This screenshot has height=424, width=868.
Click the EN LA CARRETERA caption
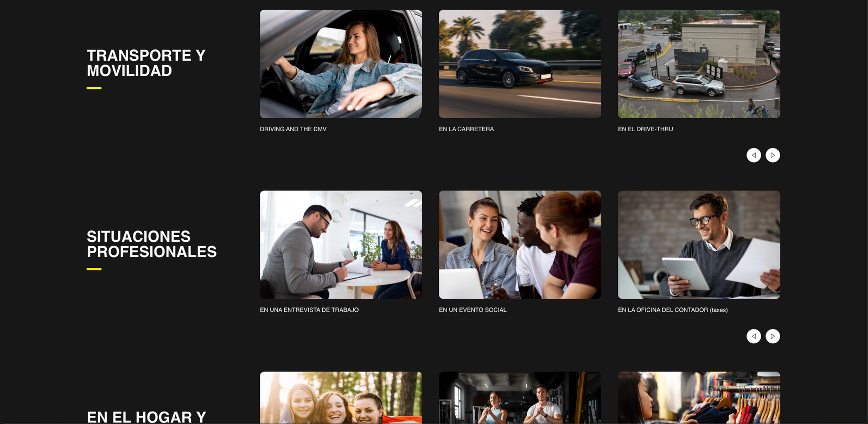(x=467, y=129)
